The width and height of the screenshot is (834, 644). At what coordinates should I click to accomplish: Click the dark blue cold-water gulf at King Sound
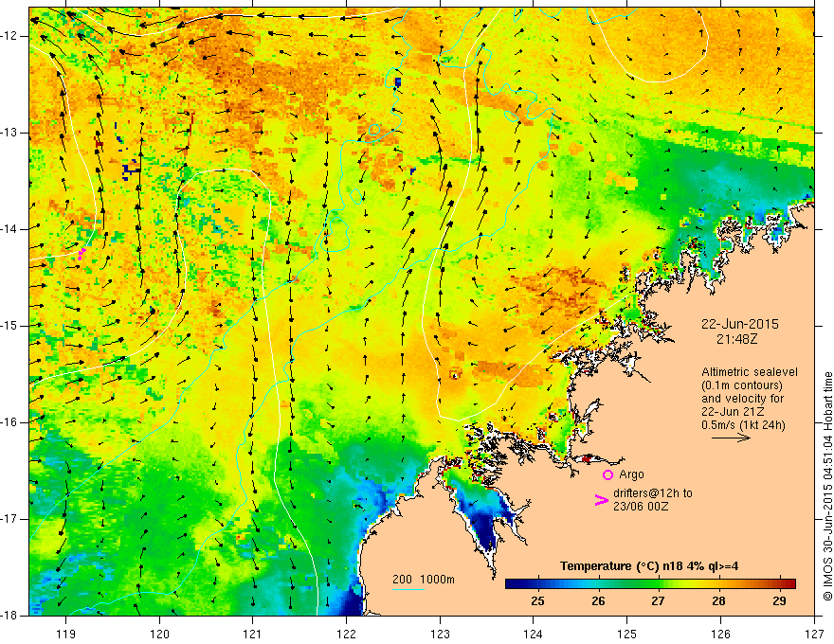(x=485, y=529)
